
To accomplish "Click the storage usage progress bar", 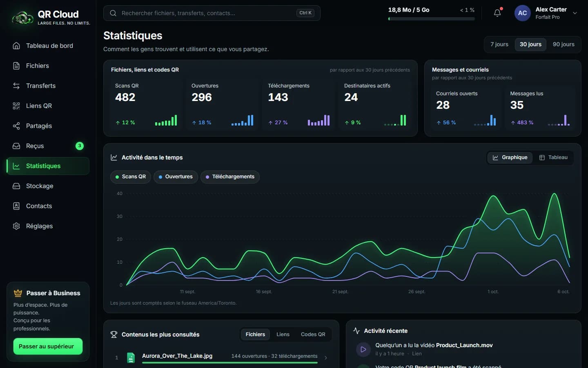I will tap(432, 19).
